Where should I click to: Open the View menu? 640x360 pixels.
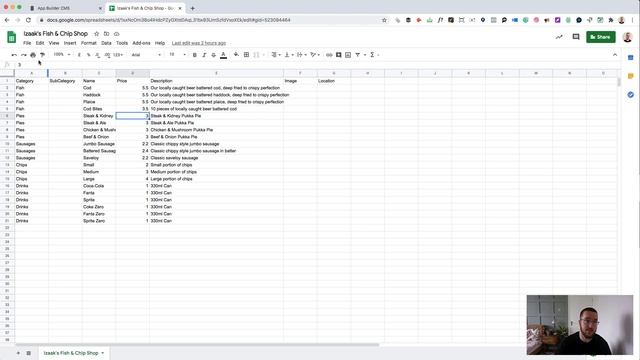[x=54, y=43]
